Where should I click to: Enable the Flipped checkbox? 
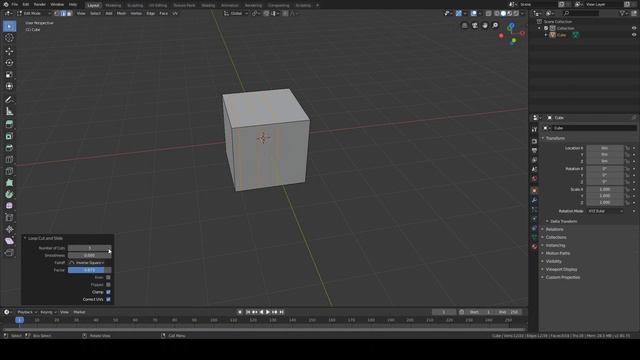click(108, 285)
